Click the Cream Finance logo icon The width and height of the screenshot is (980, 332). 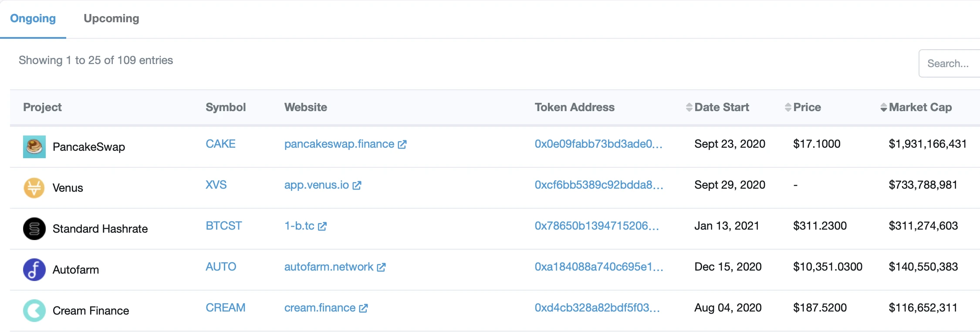pyautogui.click(x=34, y=311)
